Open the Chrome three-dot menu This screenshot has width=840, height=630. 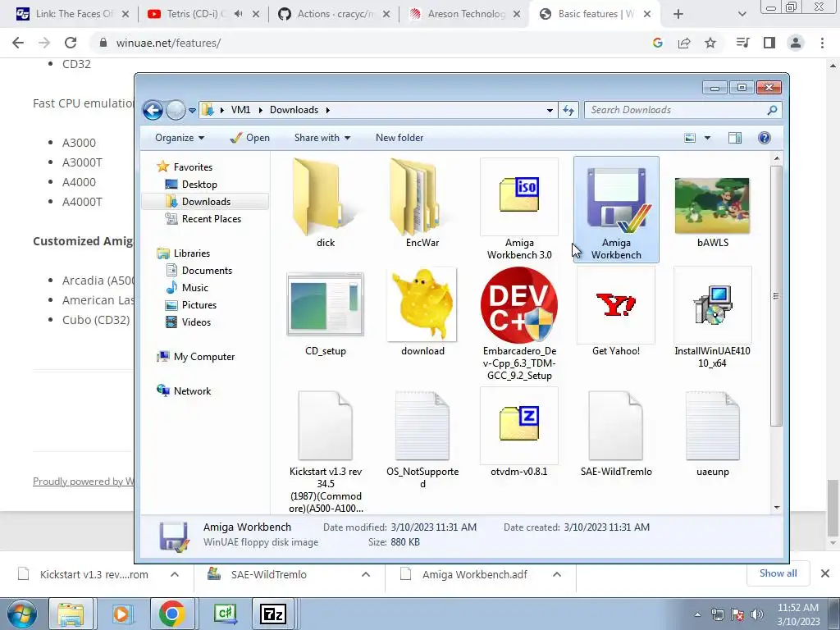click(822, 43)
